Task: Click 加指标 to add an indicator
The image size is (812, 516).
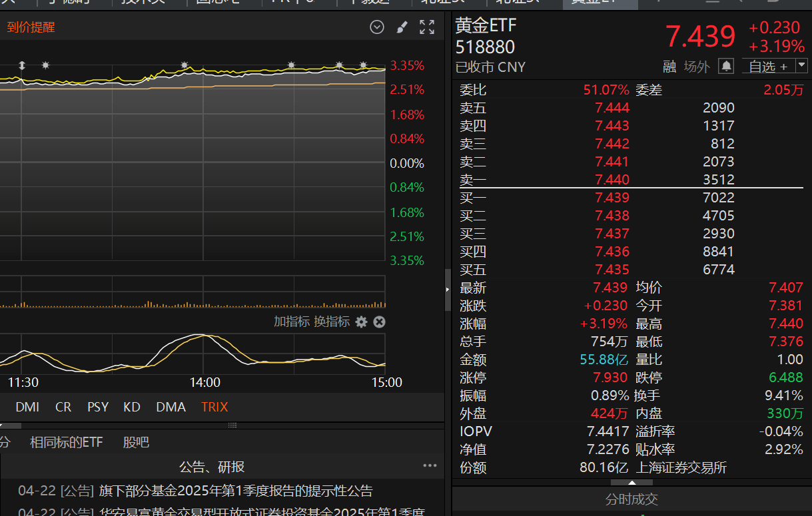Action: pos(291,321)
